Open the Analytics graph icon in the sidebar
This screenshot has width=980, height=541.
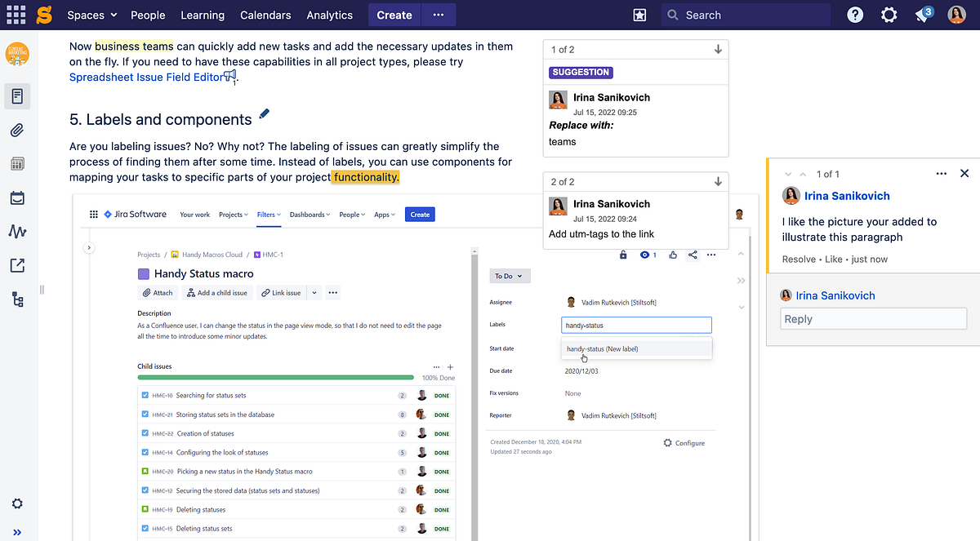pyautogui.click(x=16, y=232)
